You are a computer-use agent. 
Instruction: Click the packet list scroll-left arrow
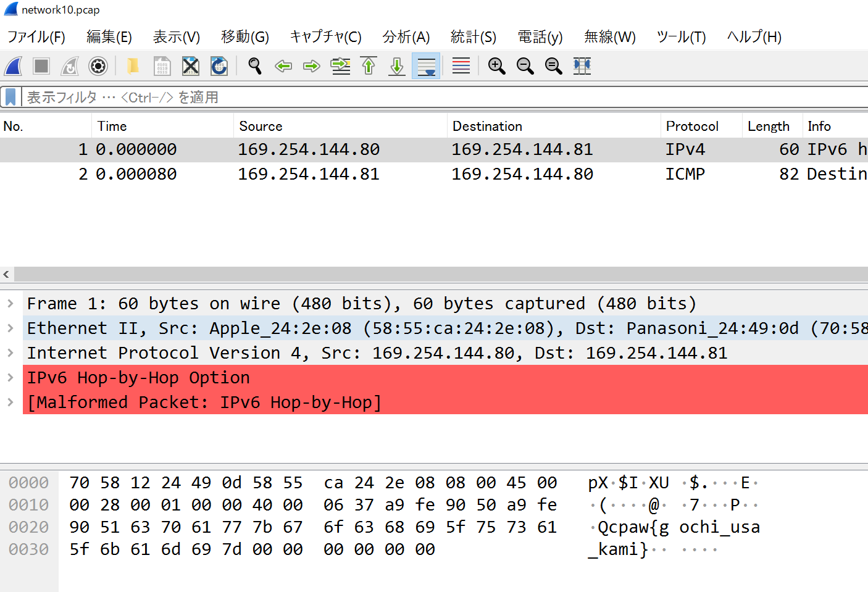click(x=6, y=274)
